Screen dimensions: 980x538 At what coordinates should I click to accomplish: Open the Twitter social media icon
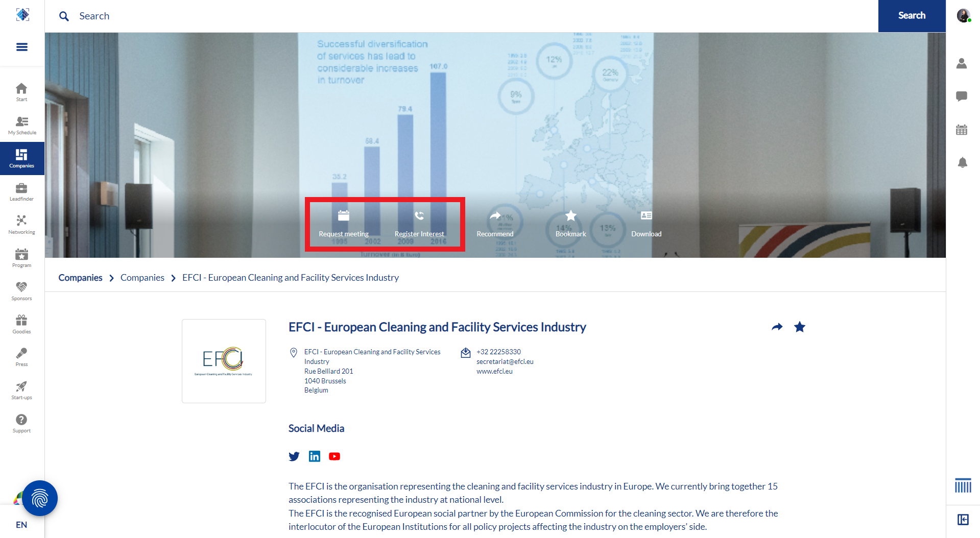(294, 456)
